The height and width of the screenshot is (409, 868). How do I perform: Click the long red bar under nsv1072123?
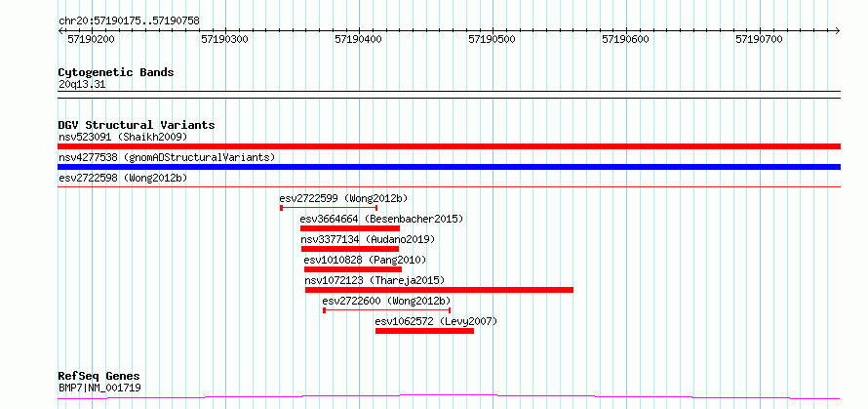(439, 290)
